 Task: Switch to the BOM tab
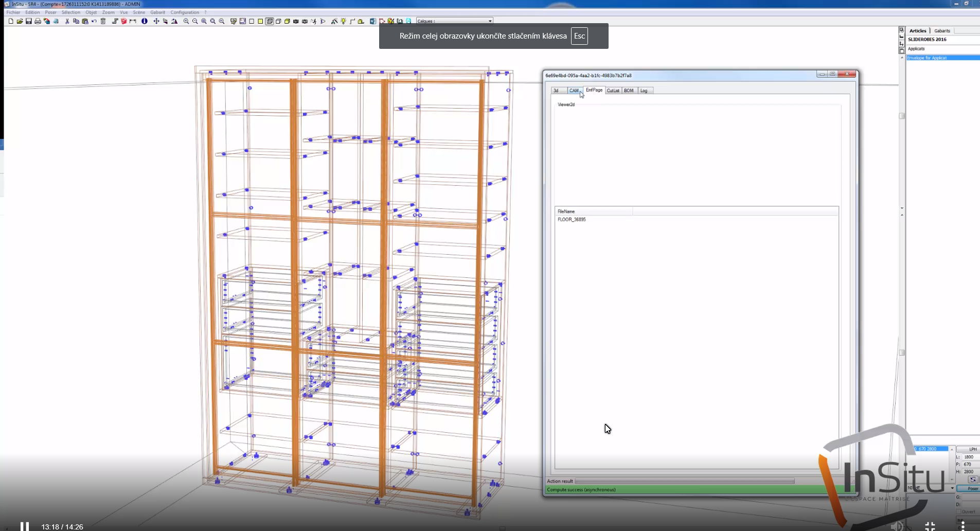(x=629, y=91)
